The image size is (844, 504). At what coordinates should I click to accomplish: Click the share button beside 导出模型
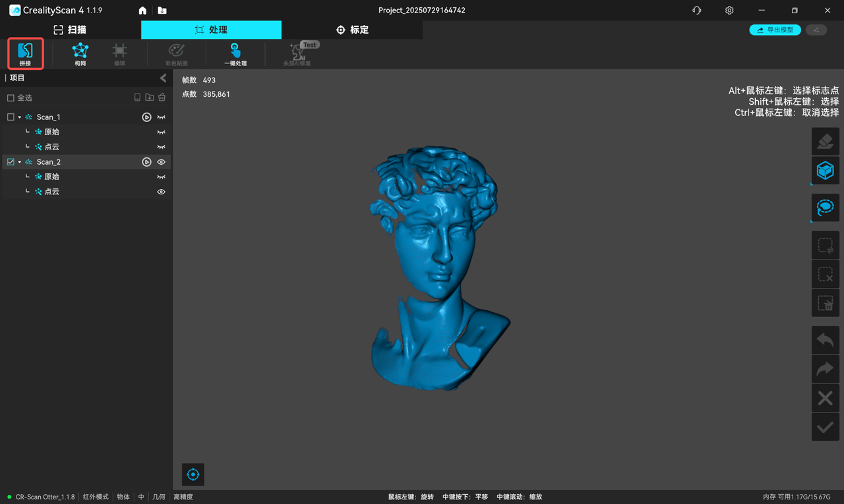816,30
